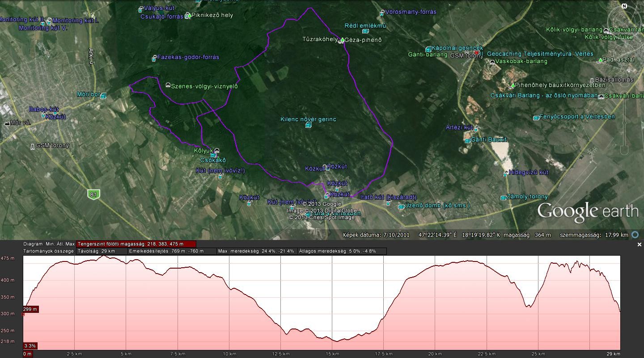Click the latitude 47°22'14.39" É readout

tap(438, 235)
